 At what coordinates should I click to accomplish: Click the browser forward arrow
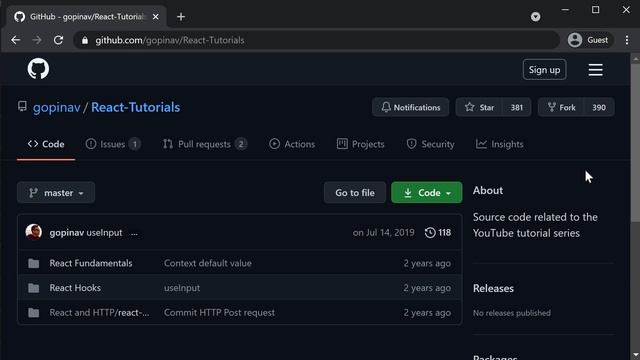(x=37, y=40)
